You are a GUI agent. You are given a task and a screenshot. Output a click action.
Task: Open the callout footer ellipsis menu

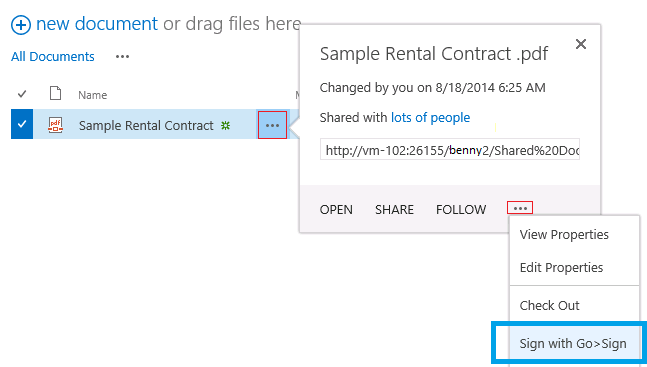pos(520,208)
